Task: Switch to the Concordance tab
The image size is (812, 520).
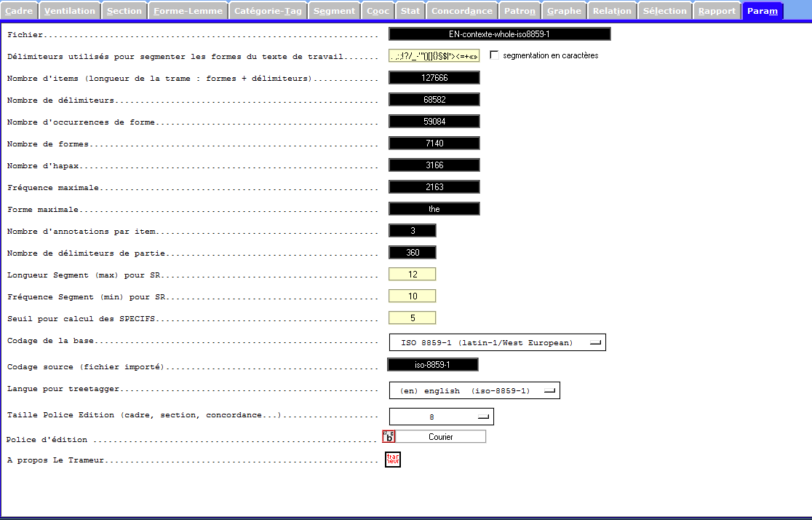Action: [461, 11]
